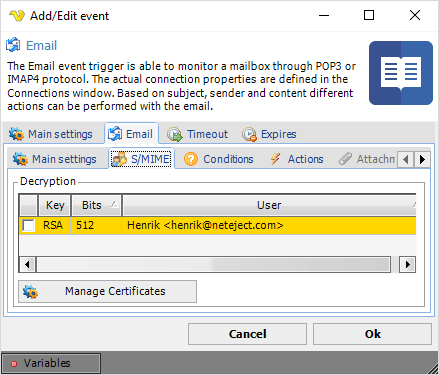Sort certificates by Bits column

[x=96, y=205]
